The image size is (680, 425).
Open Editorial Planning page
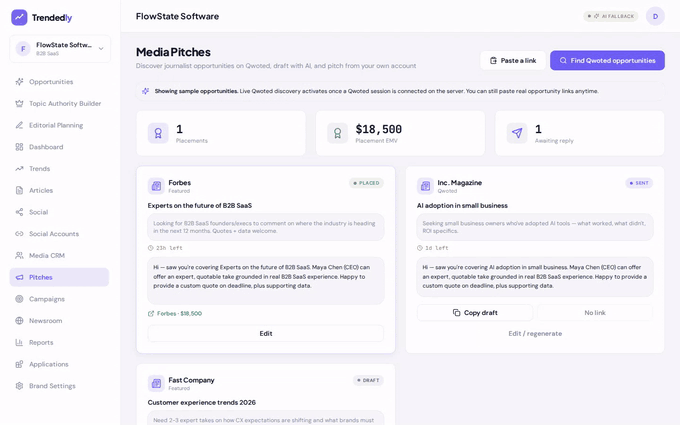[x=59, y=125]
